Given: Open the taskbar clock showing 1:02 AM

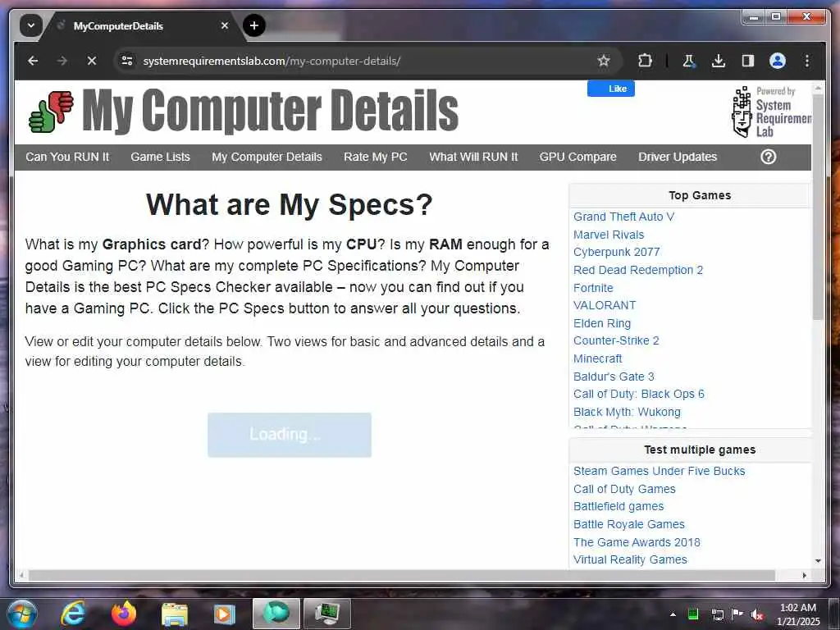Looking at the screenshot, I should tap(798, 614).
